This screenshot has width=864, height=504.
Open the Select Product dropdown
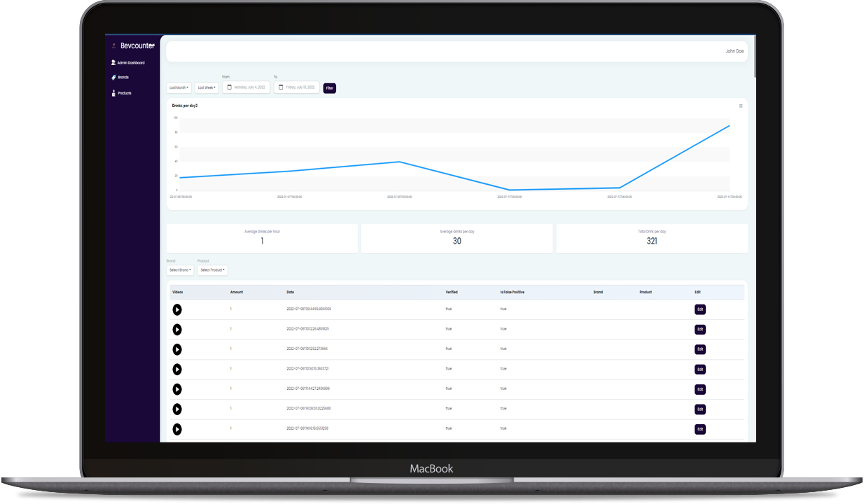coord(212,270)
